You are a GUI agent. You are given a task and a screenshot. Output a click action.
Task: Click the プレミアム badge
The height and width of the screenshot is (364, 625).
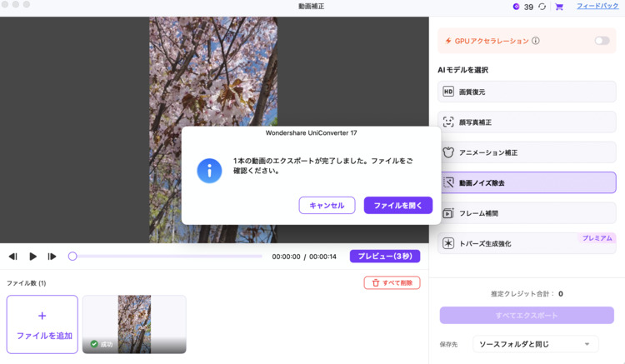597,238
